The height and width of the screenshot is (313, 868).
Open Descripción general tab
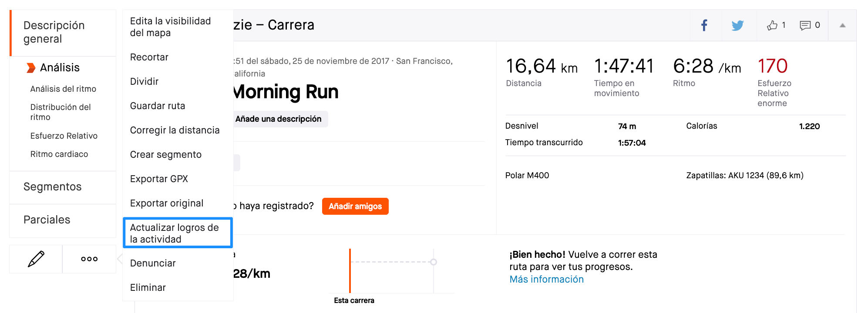tap(63, 32)
